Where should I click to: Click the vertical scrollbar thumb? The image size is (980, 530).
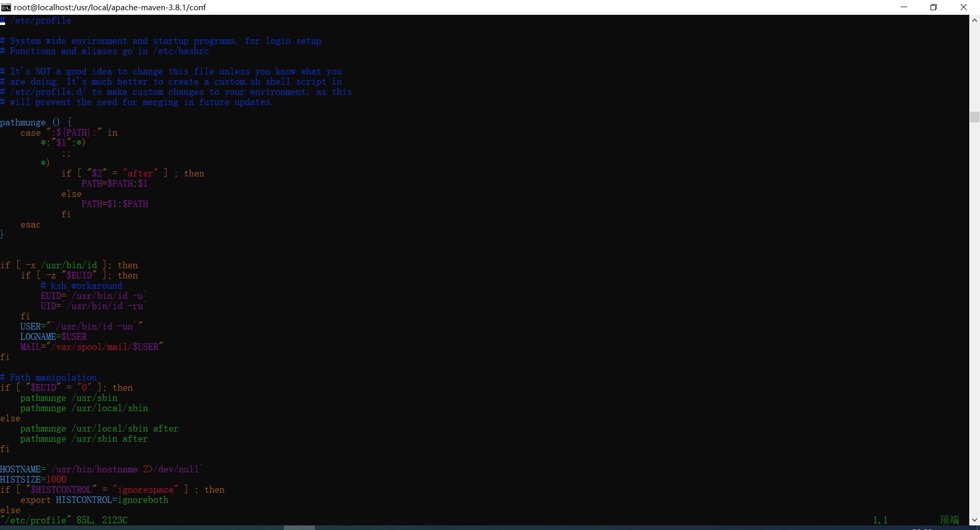(974, 117)
